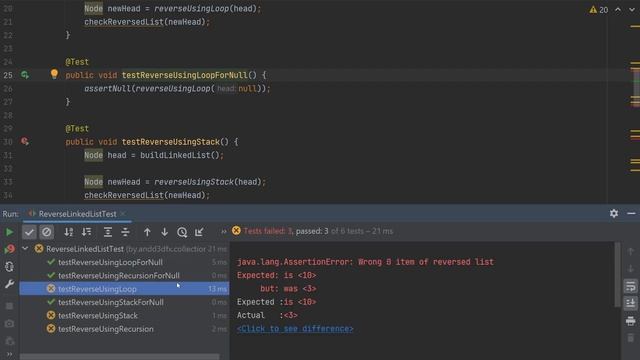Select failed testReverseUsingLoop result
Viewport: 640px width, 360px height.
(x=124, y=289)
